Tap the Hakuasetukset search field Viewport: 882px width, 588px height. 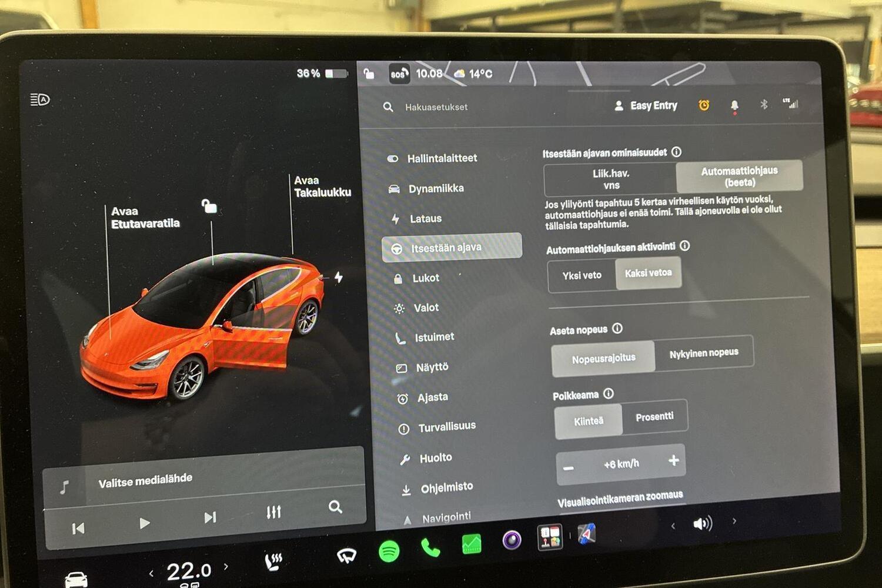coord(436,107)
